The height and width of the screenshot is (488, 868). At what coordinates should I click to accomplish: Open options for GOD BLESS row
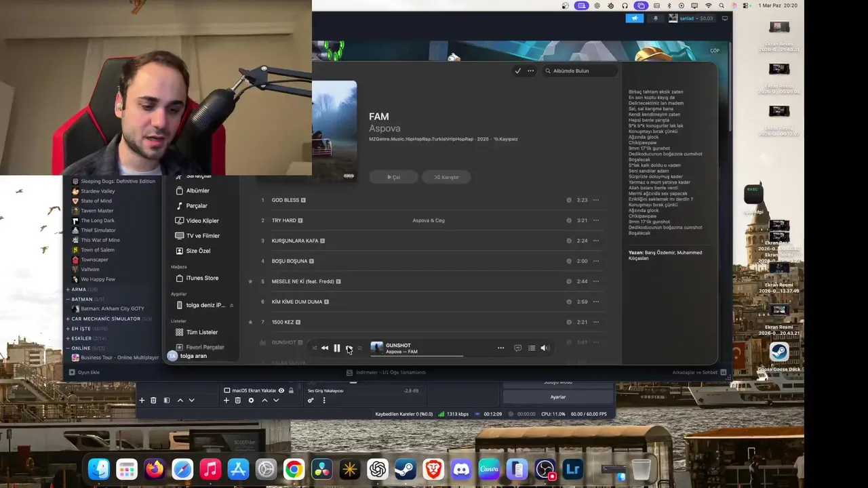pyautogui.click(x=596, y=200)
